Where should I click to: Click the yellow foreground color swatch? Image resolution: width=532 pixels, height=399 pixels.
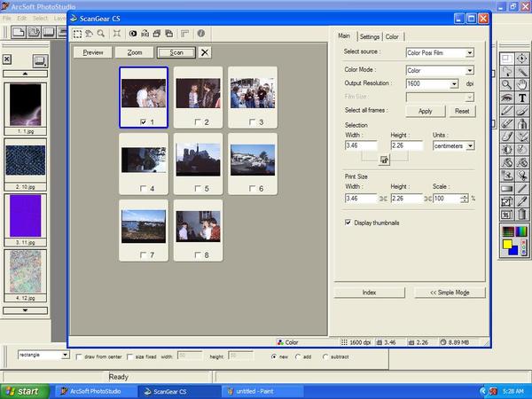tap(507, 245)
